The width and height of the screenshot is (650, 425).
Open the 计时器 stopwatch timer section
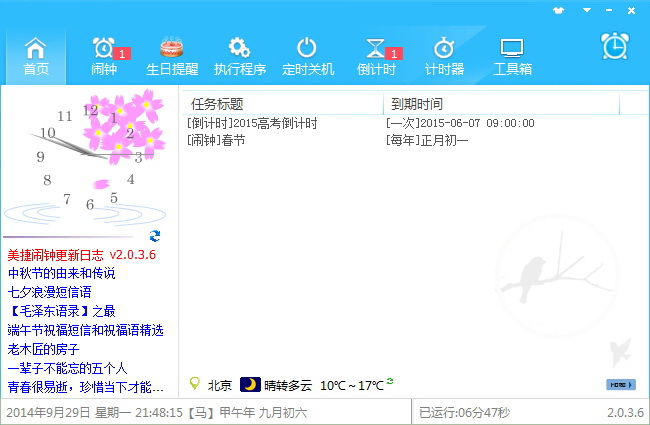point(444,56)
